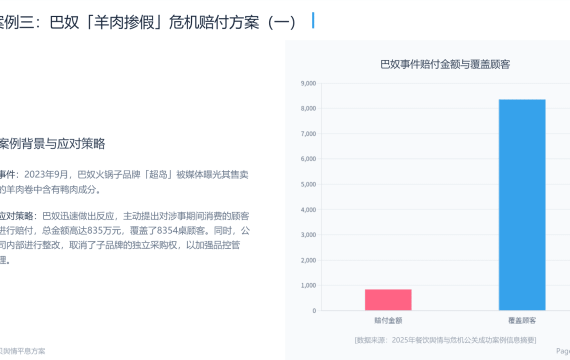Click the 3,000 y-axis tick label

pos(308,235)
